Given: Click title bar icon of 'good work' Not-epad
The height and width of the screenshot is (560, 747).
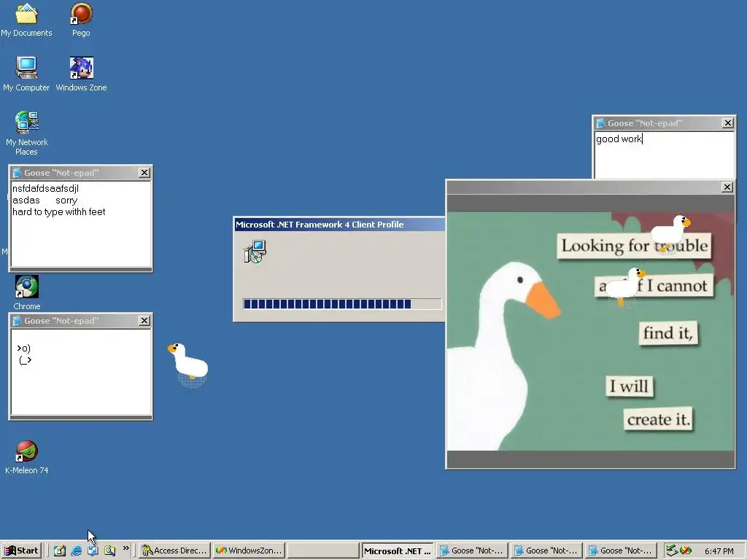Looking at the screenshot, I should coord(600,122).
